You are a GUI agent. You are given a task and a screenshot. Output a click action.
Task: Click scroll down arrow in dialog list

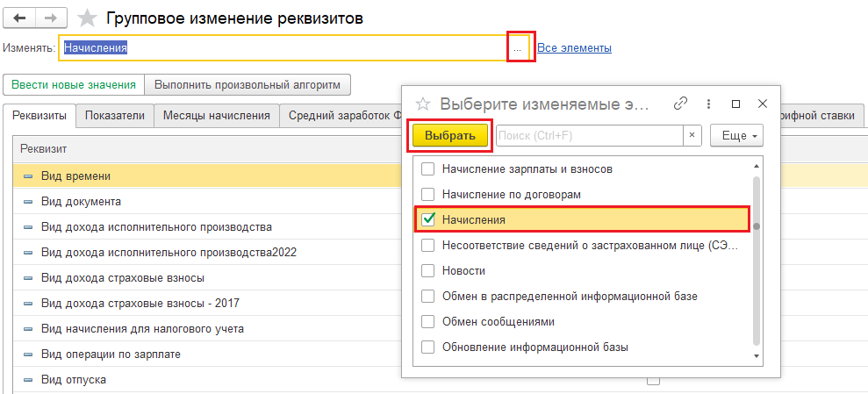pyautogui.click(x=757, y=357)
